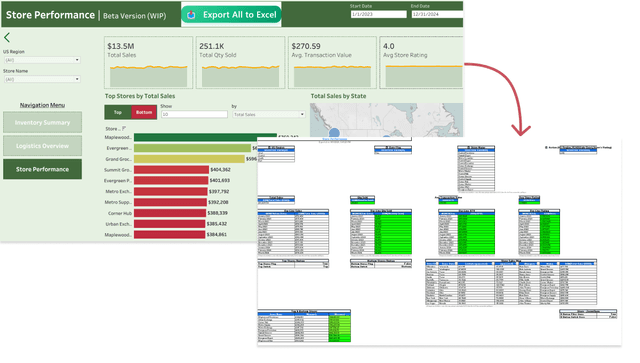Open the Total Sales KPI card

pyautogui.click(x=149, y=62)
